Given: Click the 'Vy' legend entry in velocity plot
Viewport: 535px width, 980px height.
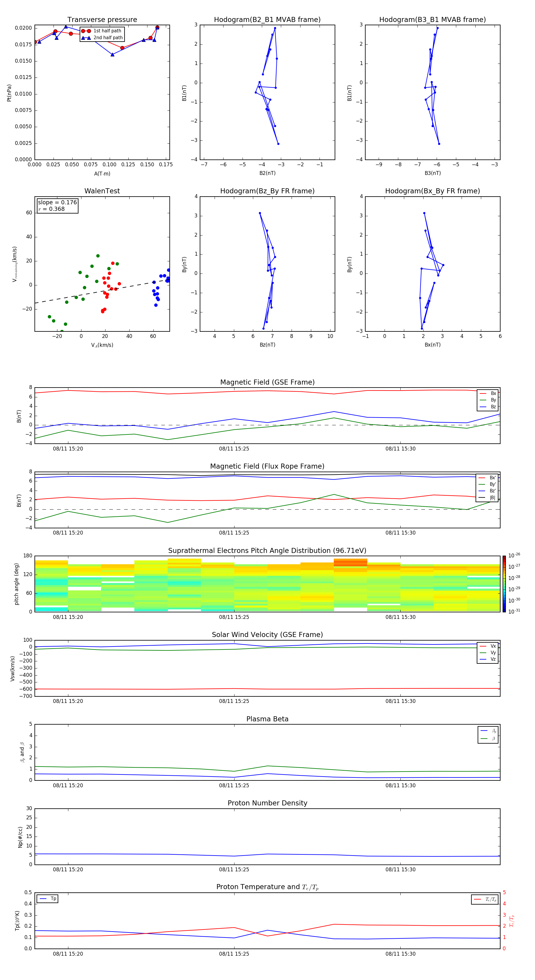Looking at the screenshot, I should pos(488,653).
